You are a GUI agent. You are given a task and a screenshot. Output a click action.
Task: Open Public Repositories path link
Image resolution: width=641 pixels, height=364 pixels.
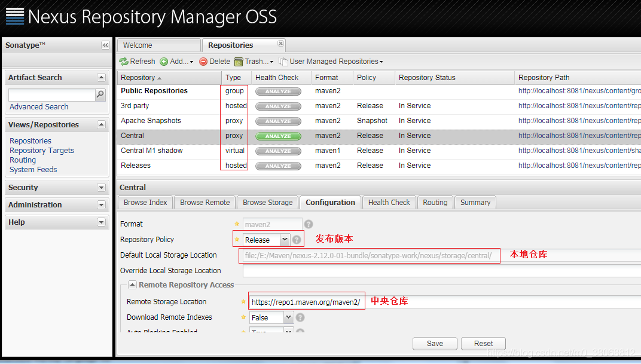pyautogui.click(x=579, y=91)
